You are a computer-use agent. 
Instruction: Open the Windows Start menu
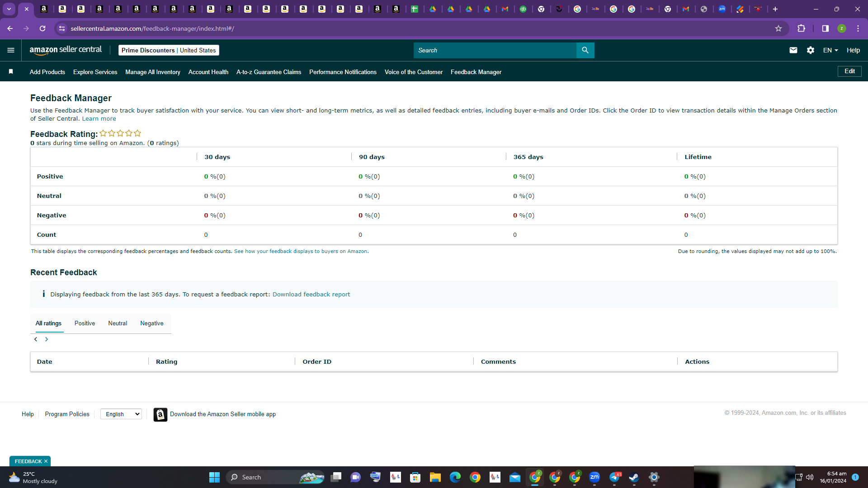pyautogui.click(x=214, y=477)
